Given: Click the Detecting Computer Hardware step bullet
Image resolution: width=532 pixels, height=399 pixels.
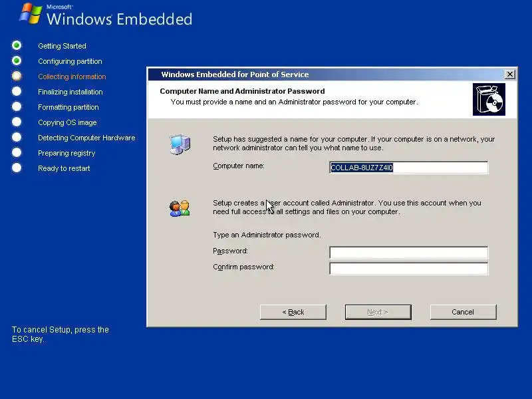Looking at the screenshot, I should pos(17,137).
